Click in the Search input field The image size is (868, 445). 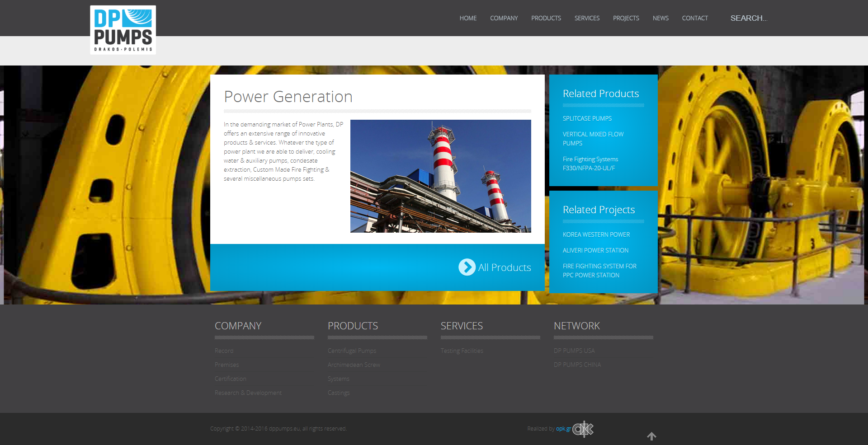tap(748, 18)
